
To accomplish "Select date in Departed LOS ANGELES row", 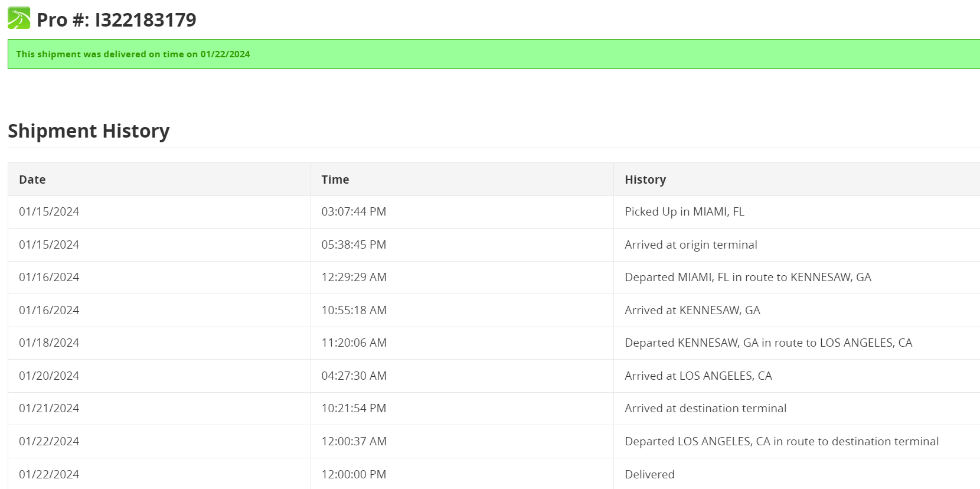I will (x=49, y=441).
